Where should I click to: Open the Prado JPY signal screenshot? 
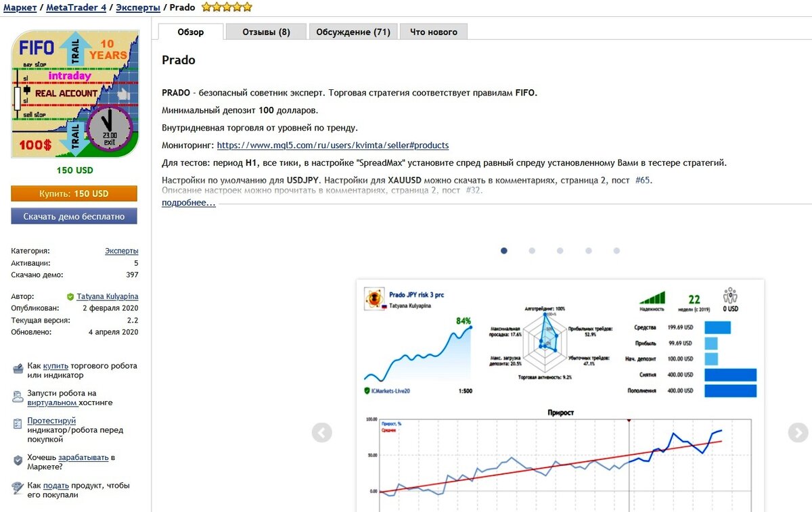point(560,396)
